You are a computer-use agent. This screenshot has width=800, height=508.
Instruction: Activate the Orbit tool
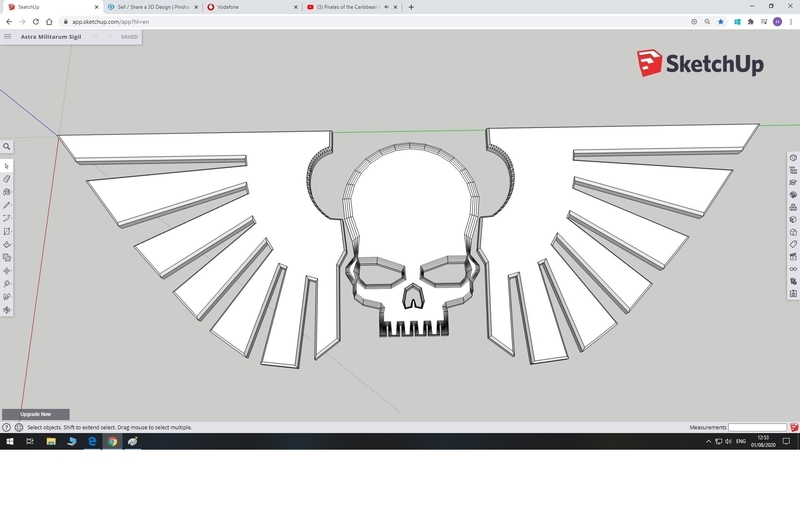[7, 310]
